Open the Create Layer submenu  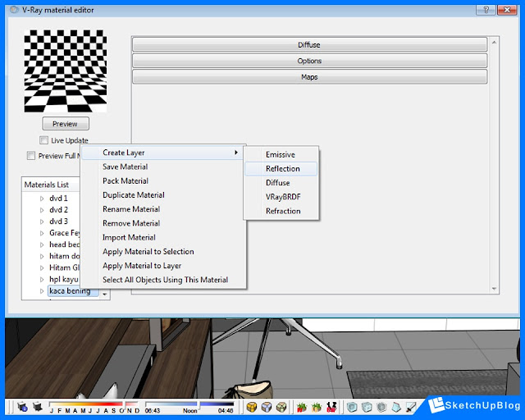(x=162, y=153)
